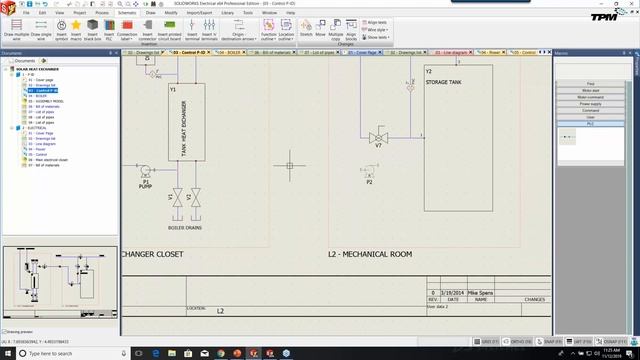
Task: Click the P1 pump symbol on the drawing
Action: coord(145,170)
